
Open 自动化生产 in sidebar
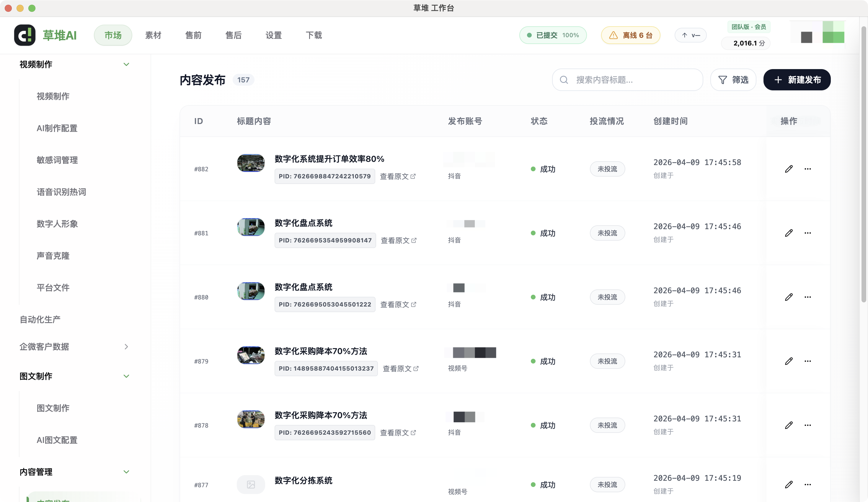coord(40,320)
